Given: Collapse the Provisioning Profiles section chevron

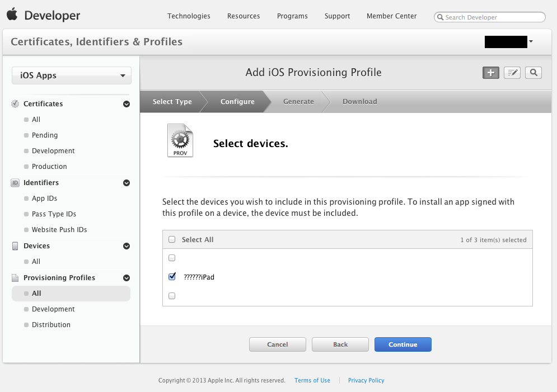Looking at the screenshot, I should (x=127, y=278).
